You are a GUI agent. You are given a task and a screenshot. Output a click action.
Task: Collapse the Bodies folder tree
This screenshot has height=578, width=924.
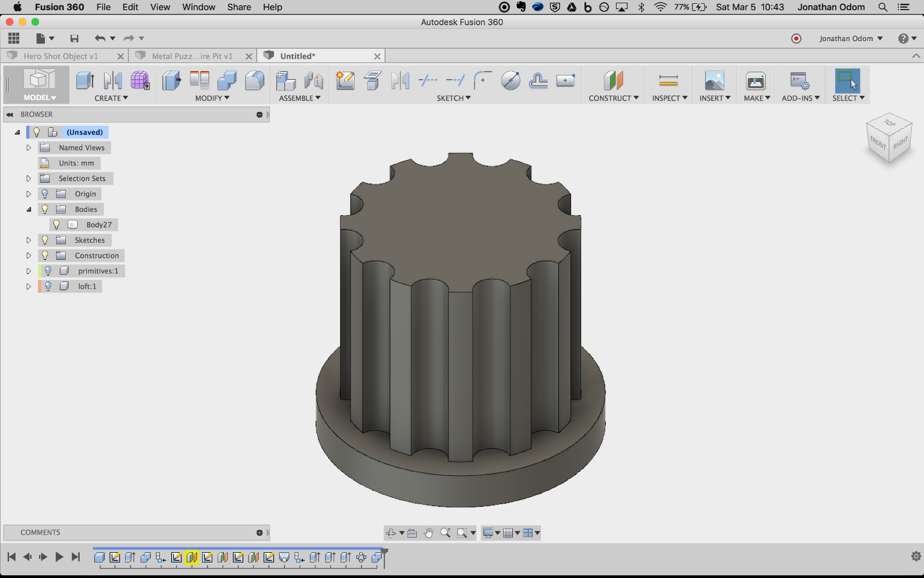tap(29, 209)
